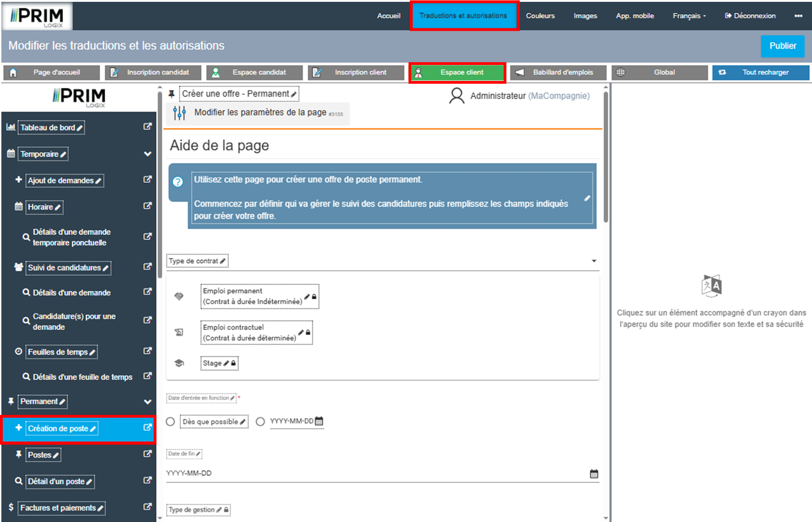Viewport: 812px width, 522px height.
Task: Select the YYYY-MM-DD date radio button
Action: click(260, 422)
